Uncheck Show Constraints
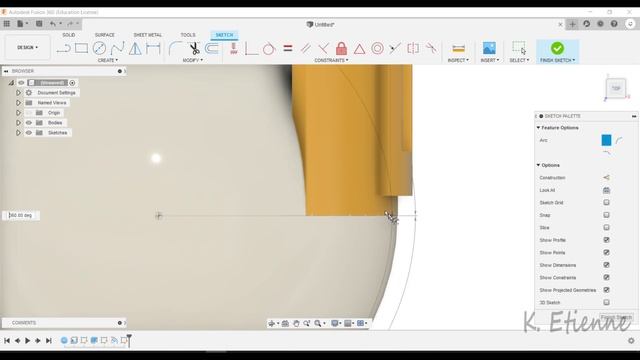Viewport: 640px width, 360px height. [607, 278]
